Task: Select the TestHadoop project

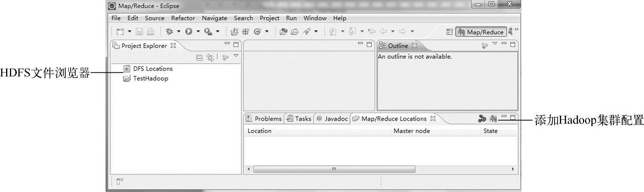Action: point(145,79)
